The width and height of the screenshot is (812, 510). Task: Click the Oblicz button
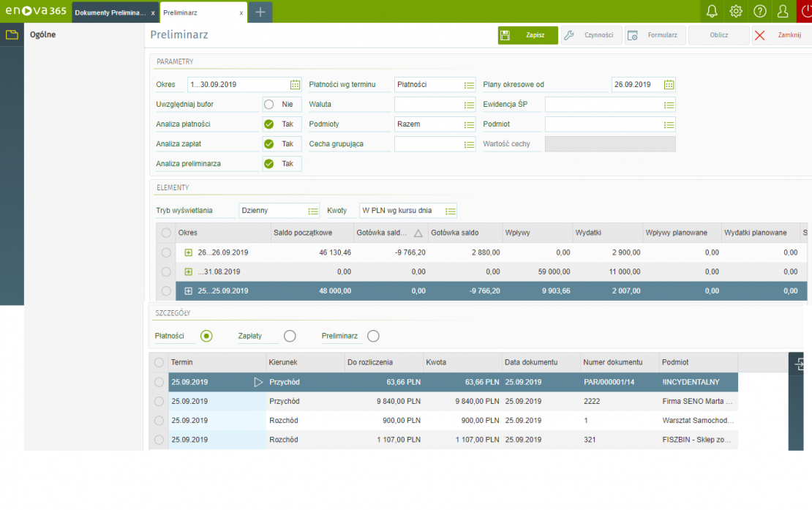(x=718, y=35)
